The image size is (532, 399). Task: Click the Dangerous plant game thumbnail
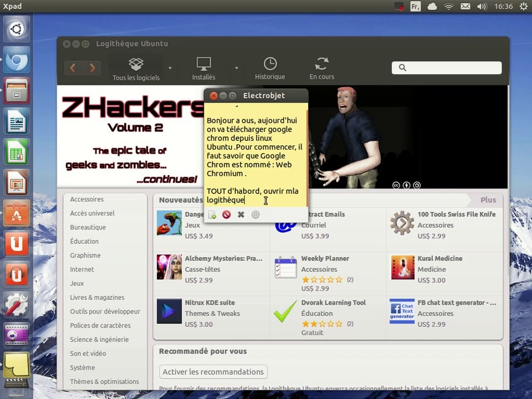pos(169,223)
